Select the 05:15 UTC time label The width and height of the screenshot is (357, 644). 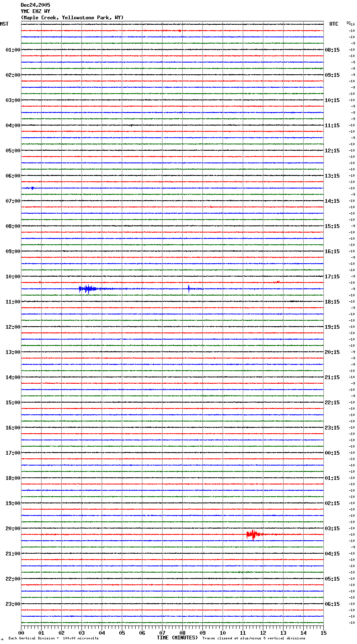(332, 579)
